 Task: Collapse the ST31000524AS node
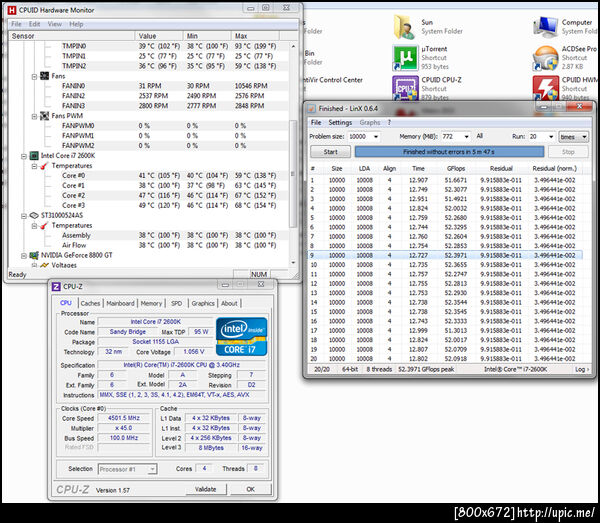pos(24,216)
